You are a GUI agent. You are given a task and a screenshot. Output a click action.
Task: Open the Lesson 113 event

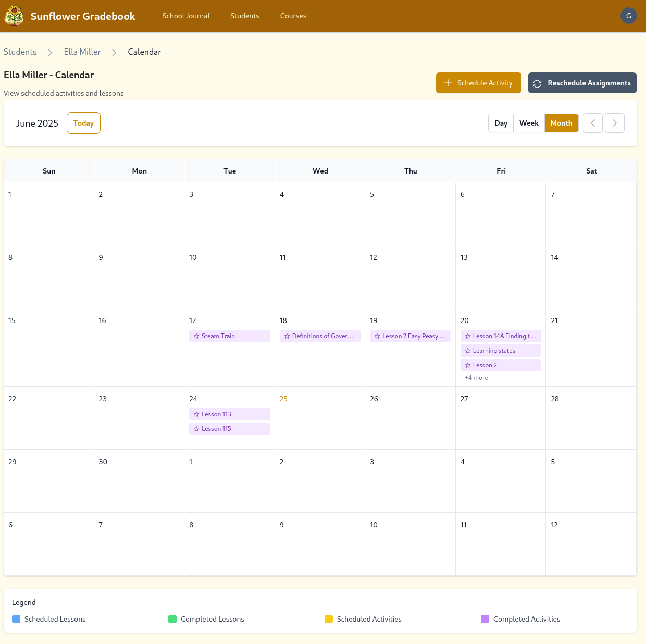click(x=230, y=414)
